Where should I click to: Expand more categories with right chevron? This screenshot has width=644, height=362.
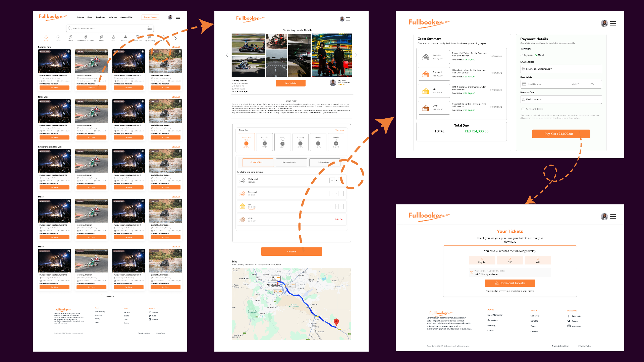click(x=175, y=39)
